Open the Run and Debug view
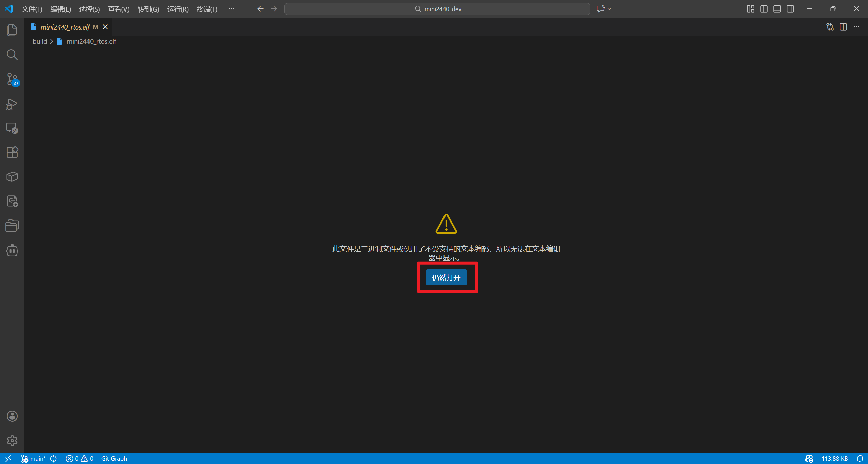 [x=12, y=104]
